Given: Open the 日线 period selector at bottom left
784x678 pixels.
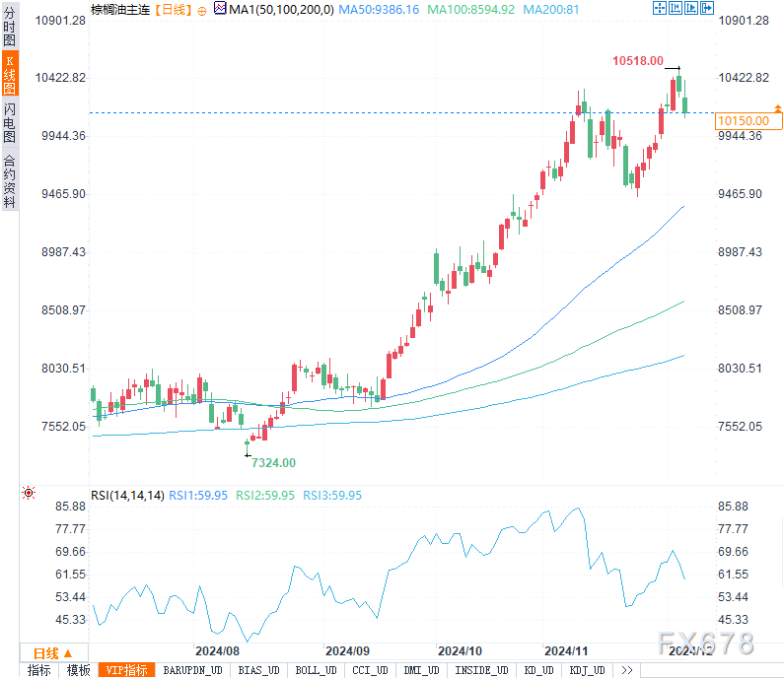Looking at the screenshot, I should 44,653.
